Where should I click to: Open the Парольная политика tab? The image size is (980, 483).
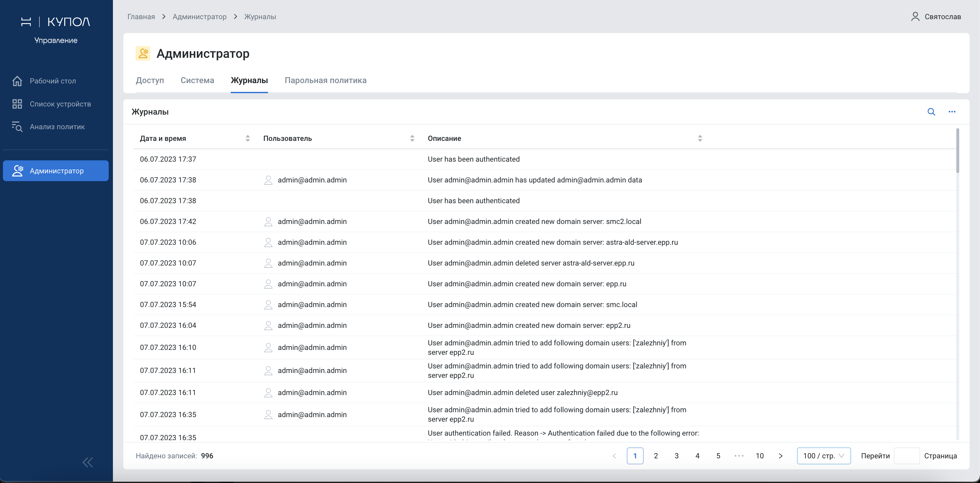326,80
